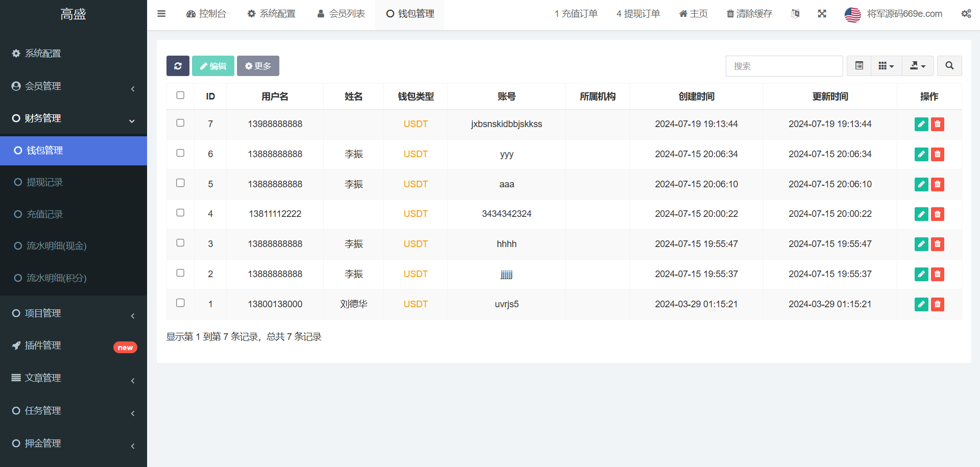Open the 4 提现订单 link
Viewport: 980px width, 467px height.
638,14
